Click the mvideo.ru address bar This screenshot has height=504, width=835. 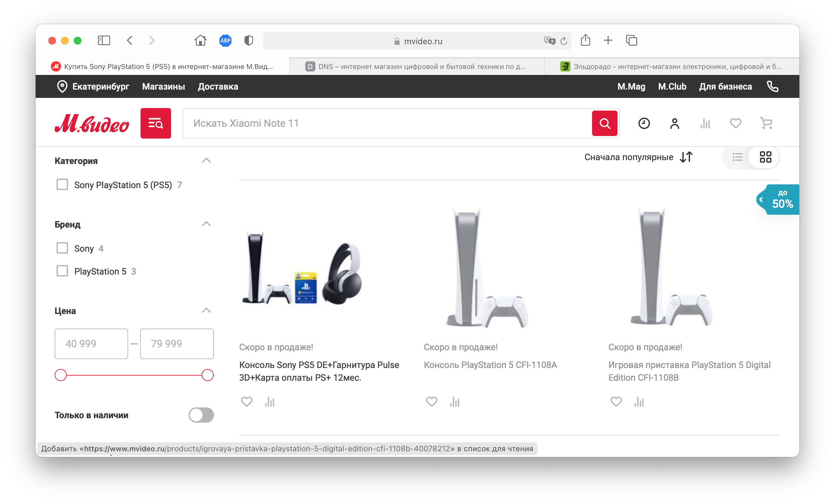[417, 41]
